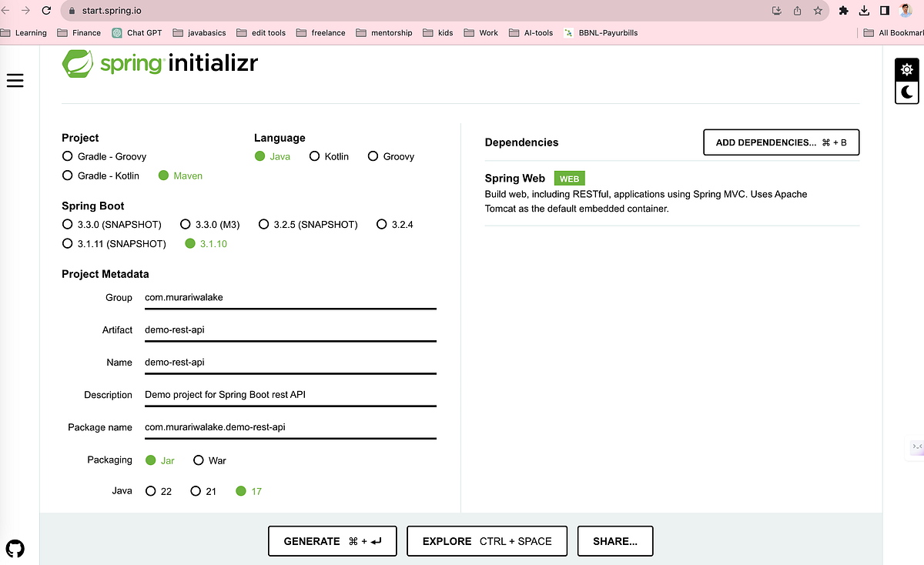Open theme settings via the gear icon
This screenshot has height=565, width=924.
coord(906,69)
